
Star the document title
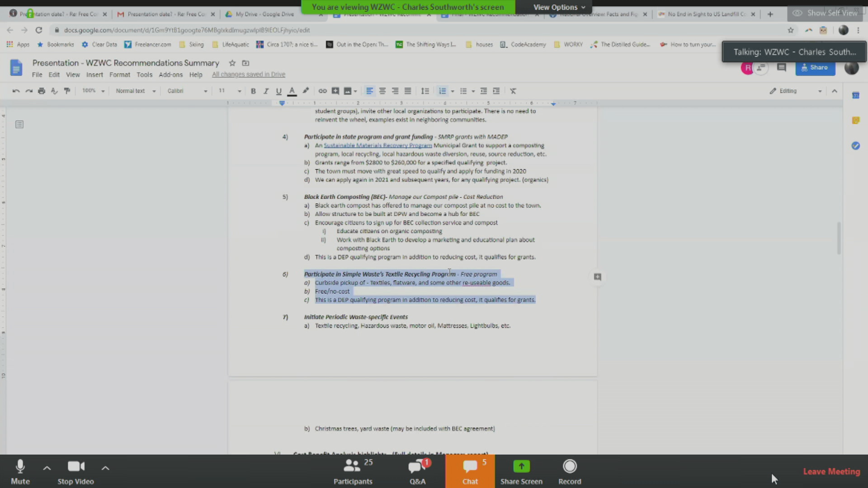(x=232, y=63)
